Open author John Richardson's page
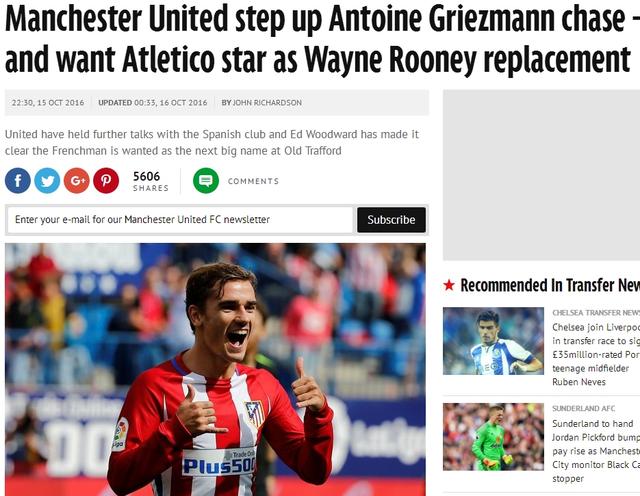Image resolution: width=640 pixels, height=496 pixels. point(267,102)
